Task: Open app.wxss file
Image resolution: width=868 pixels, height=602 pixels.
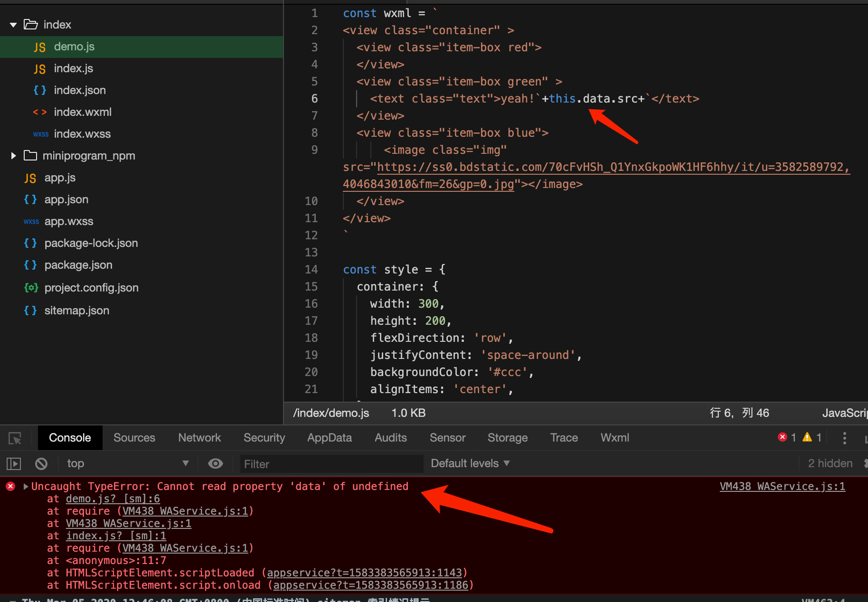Action: pyautogui.click(x=69, y=221)
